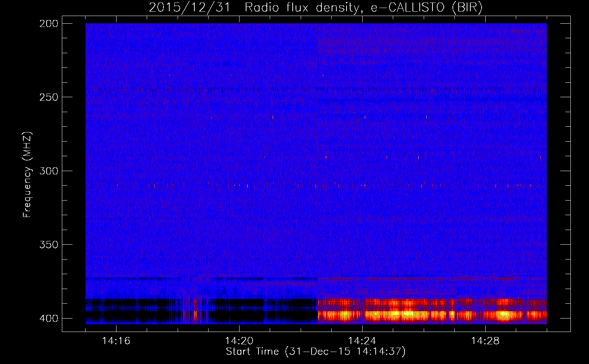Click the frequency tick label "300"
Viewport: 589px width, 364px height.
tap(48, 171)
